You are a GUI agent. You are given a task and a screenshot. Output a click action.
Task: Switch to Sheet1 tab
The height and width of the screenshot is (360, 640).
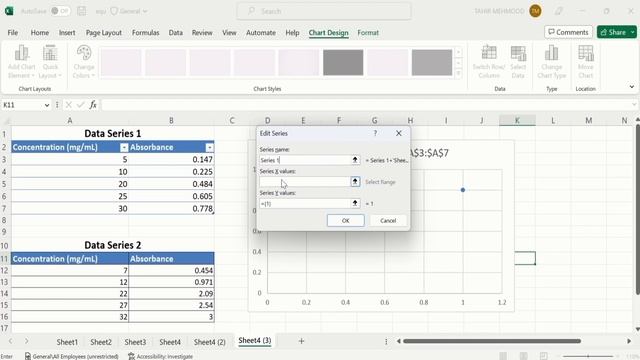(x=67, y=342)
